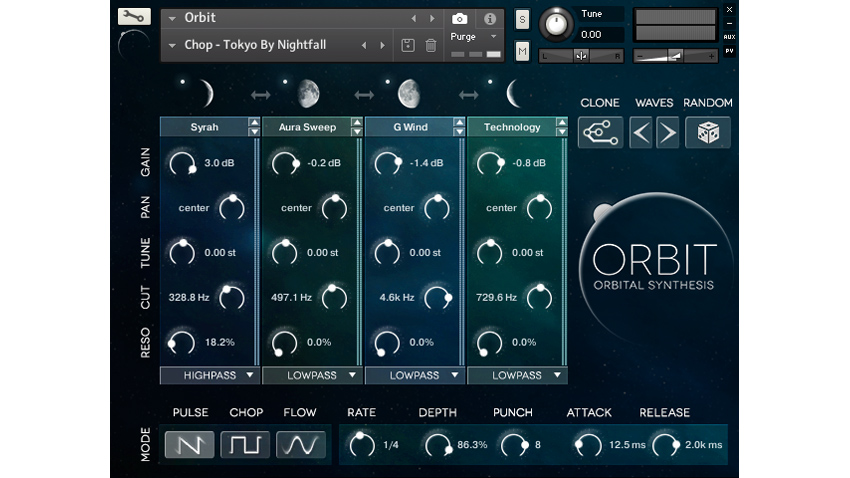The height and width of the screenshot is (478, 850).
Task: Toggle the dot above the G Wind moon
Action: point(387,82)
